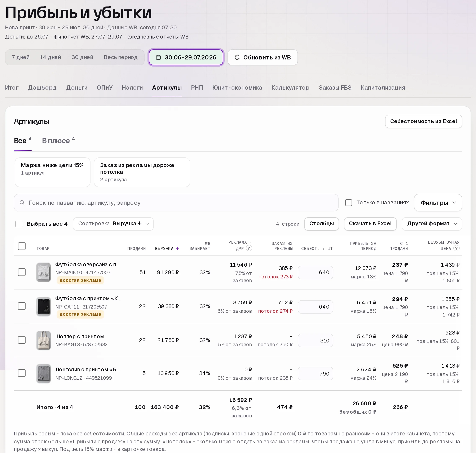Open help icon next to Безубыточная цена header
The width and height of the screenshot is (476, 453).
456,248
